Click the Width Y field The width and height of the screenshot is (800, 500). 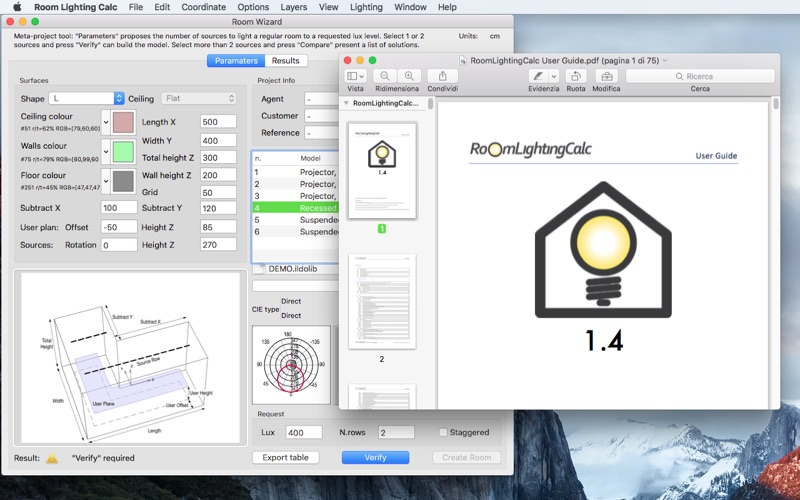pos(218,140)
